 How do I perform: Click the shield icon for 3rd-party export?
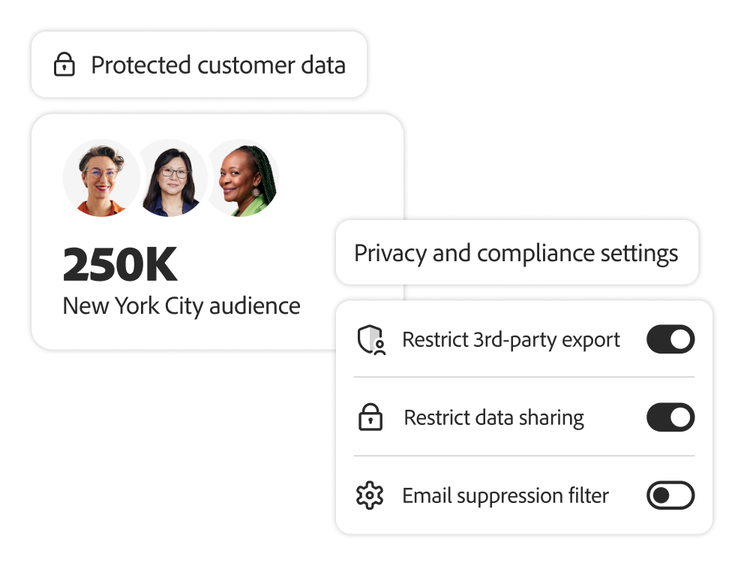[371, 341]
